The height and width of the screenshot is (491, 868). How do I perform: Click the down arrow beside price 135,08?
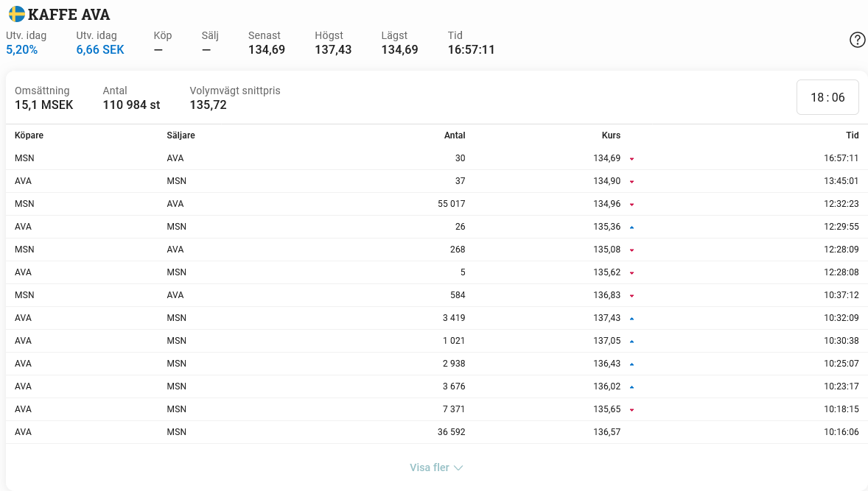[x=631, y=250]
